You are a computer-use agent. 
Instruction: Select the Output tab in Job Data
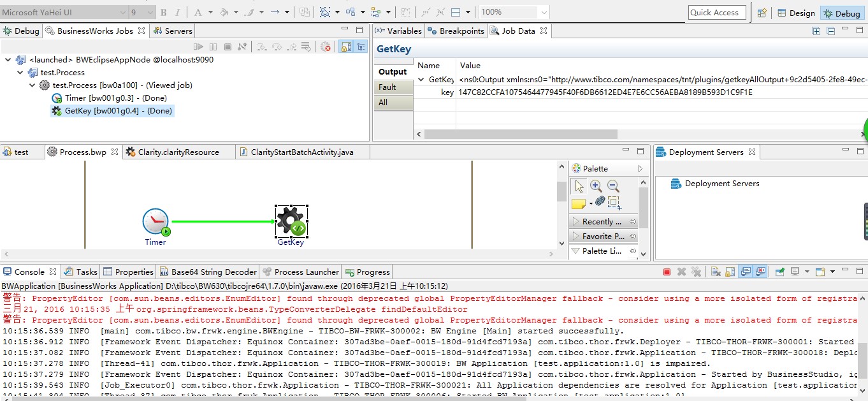pyautogui.click(x=393, y=72)
